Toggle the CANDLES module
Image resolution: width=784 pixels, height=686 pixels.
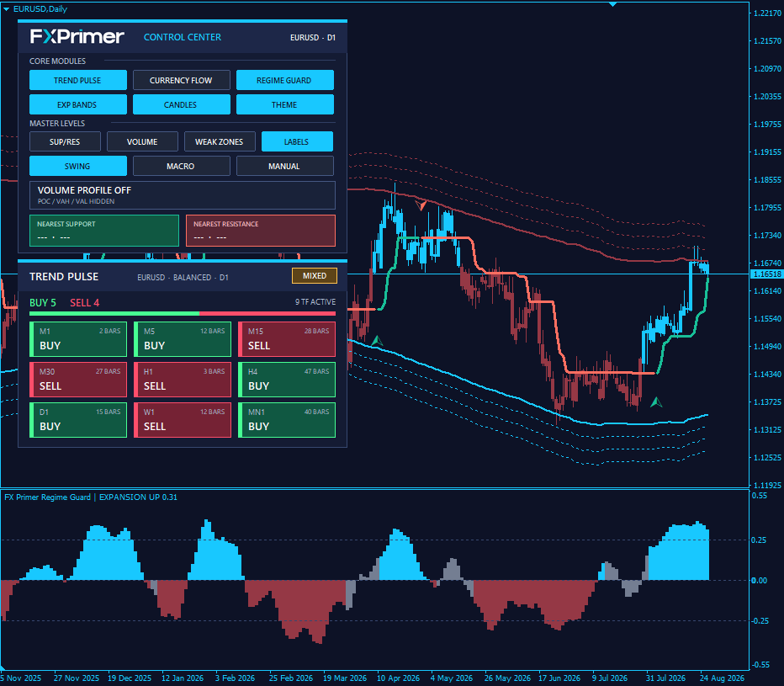tap(182, 104)
